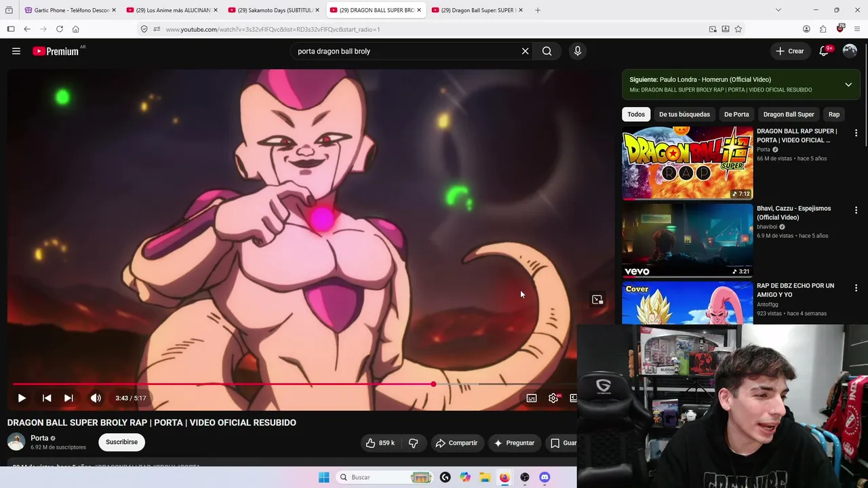
Task: Run the search with the magnifier button
Action: pos(547,51)
